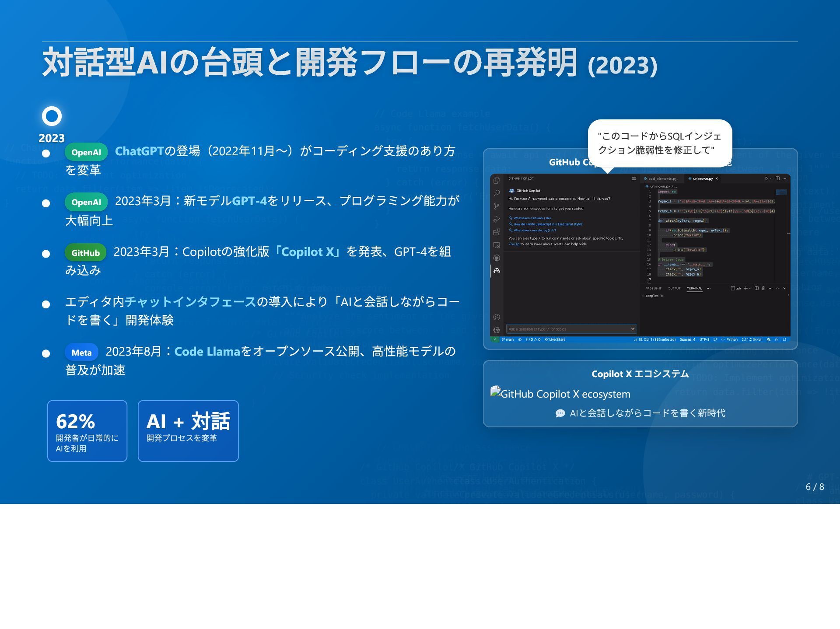840x629 pixels.
Task: Maximize the panel with the up chevron
Action: click(777, 288)
